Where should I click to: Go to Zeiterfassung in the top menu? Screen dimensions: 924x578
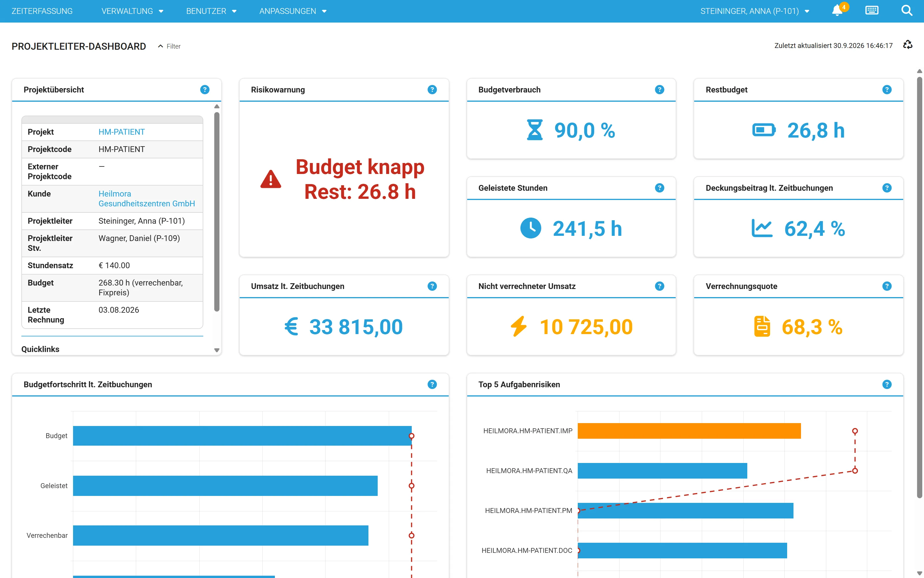42,11
